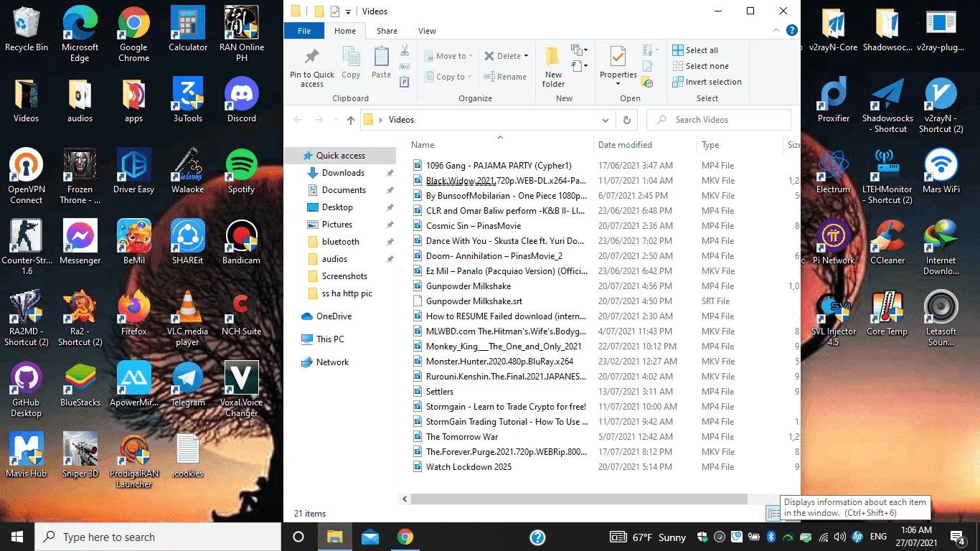Open the Proxifier desktop icon
The height and width of the screenshot is (551, 980).
pos(834,100)
